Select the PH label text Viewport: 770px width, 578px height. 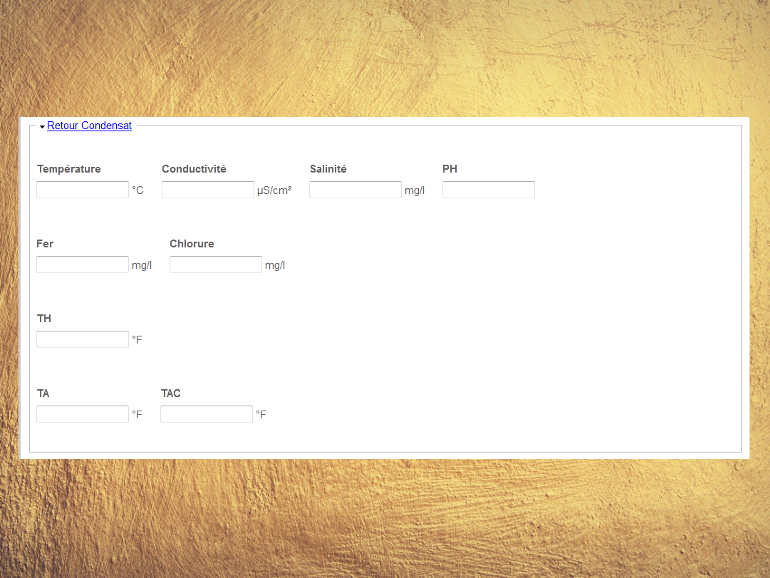[450, 169]
